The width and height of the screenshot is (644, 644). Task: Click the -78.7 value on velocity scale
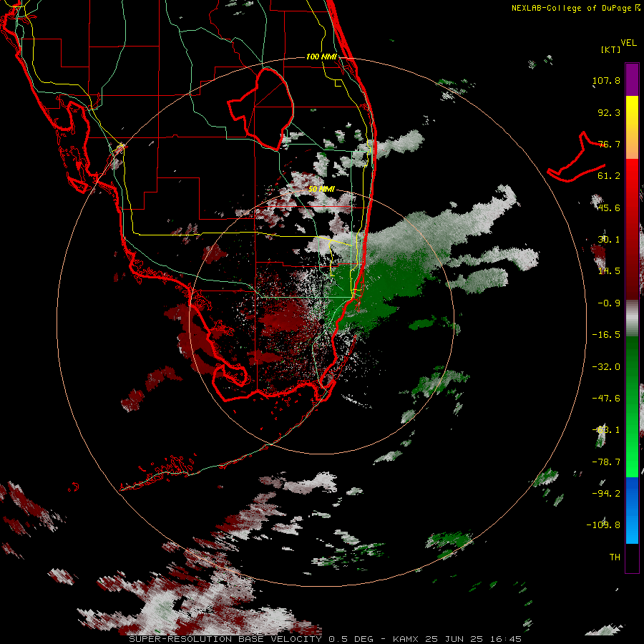pyautogui.click(x=606, y=462)
